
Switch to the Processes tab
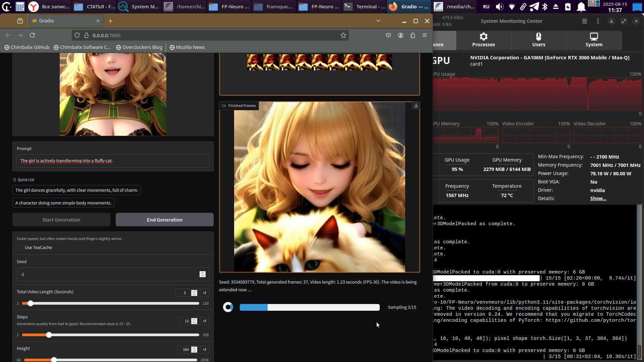click(483, 40)
